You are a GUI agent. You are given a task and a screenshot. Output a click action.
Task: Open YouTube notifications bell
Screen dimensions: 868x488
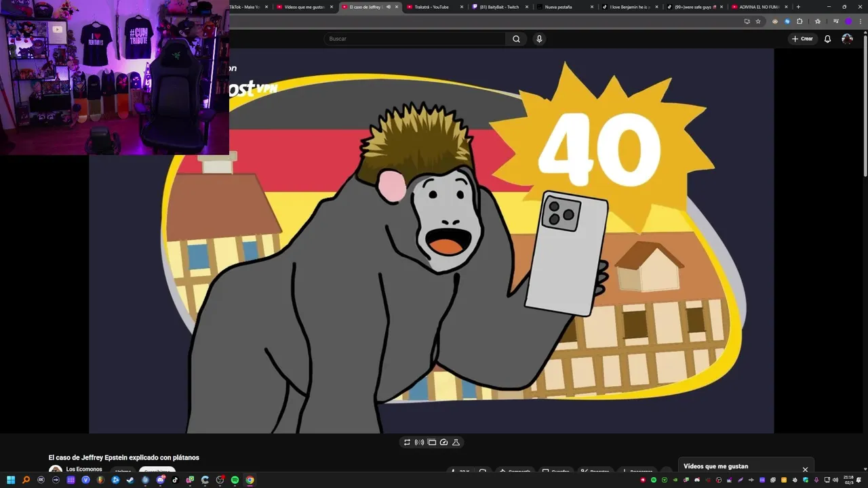(x=827, y=39)
